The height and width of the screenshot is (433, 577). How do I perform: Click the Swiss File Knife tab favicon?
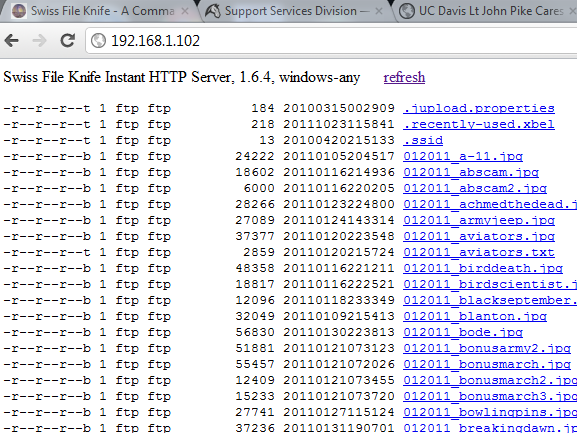point(19,11)
